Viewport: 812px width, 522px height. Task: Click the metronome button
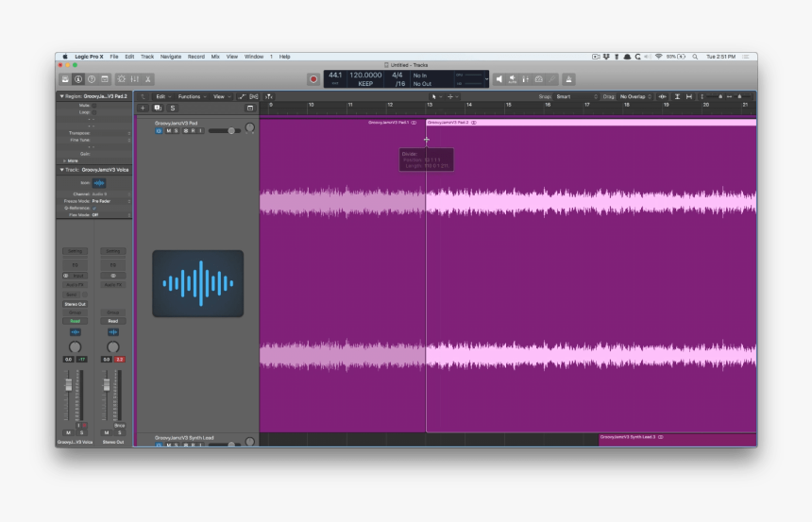[568, 79]
